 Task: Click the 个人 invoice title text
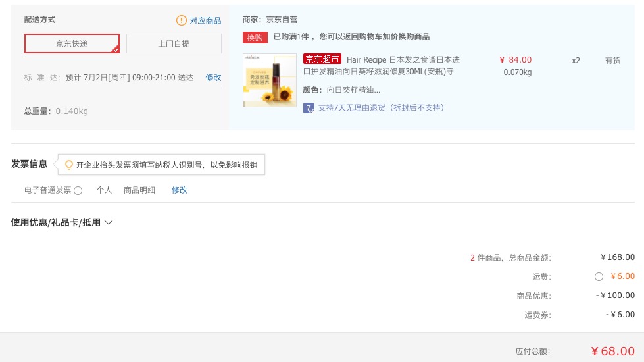click(x=105, y=190)
